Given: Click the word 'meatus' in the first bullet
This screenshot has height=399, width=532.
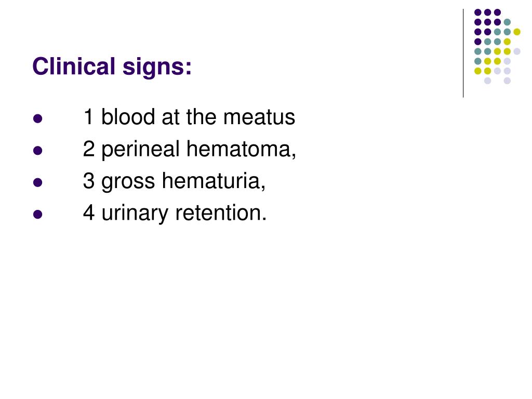Looking at the screenshot, I should (x=259, y=117).
